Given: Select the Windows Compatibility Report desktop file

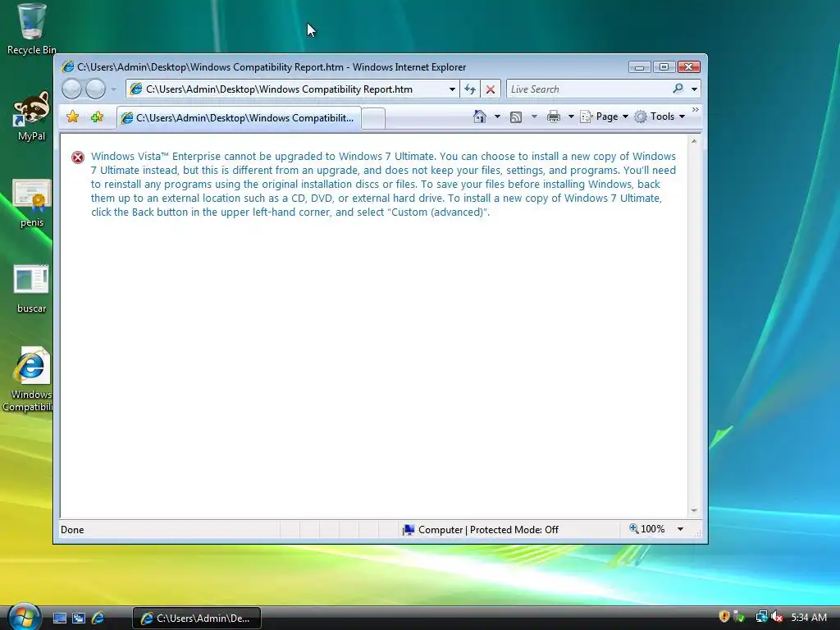Looking at the screenshot, I should tap(30, 379).
